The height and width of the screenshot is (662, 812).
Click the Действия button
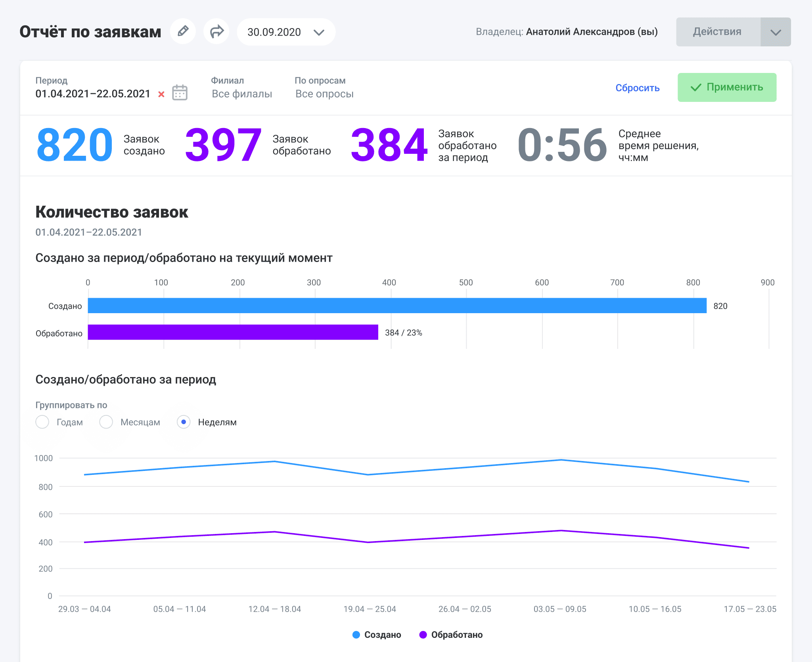tap(718, 32)
